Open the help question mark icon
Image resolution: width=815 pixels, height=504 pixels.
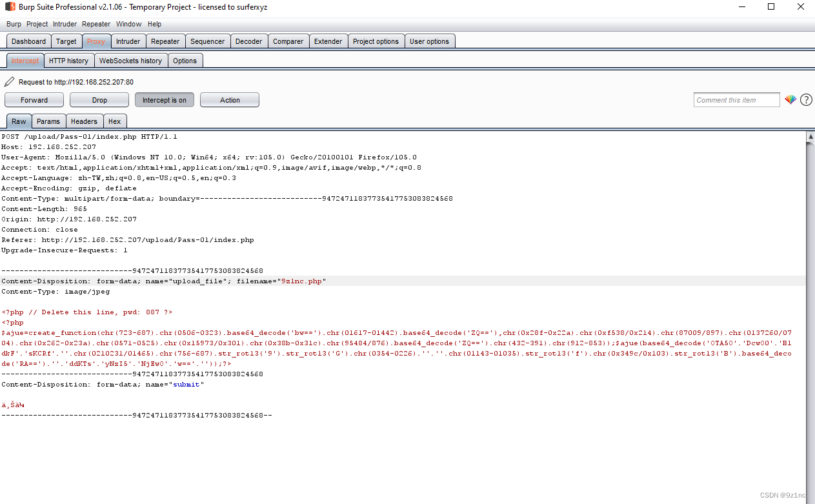coord(806,100)
